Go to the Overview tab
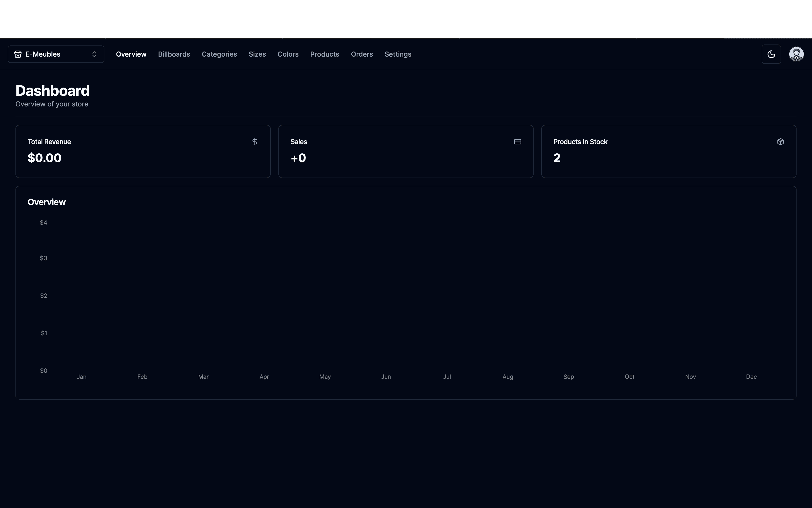This screenshot has height=508, width=812. coord(131,54)
